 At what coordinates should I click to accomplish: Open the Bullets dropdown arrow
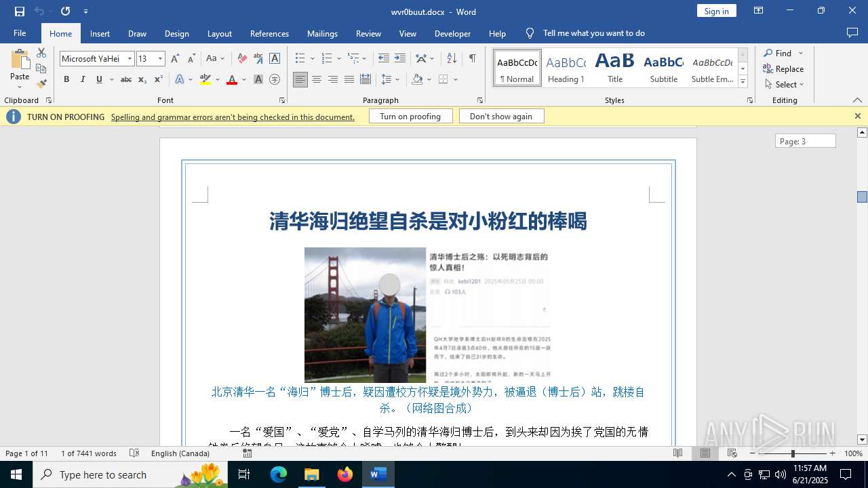[312, 59]
